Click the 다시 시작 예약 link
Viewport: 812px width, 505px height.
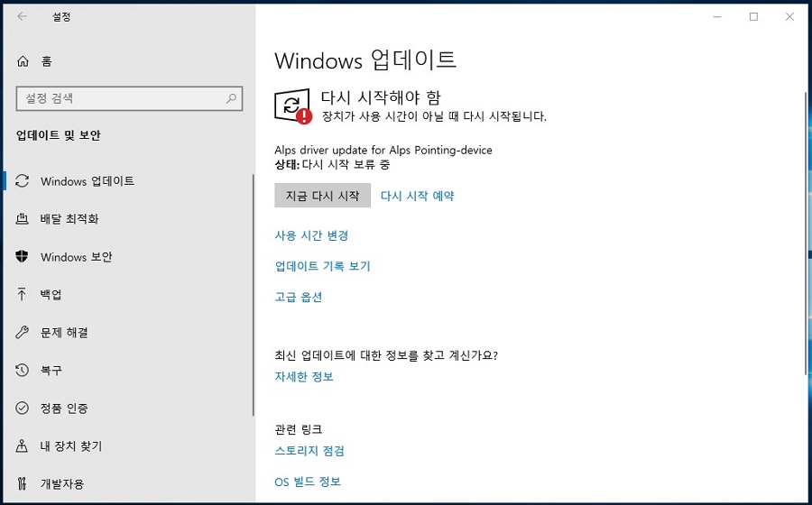point(418,196)
